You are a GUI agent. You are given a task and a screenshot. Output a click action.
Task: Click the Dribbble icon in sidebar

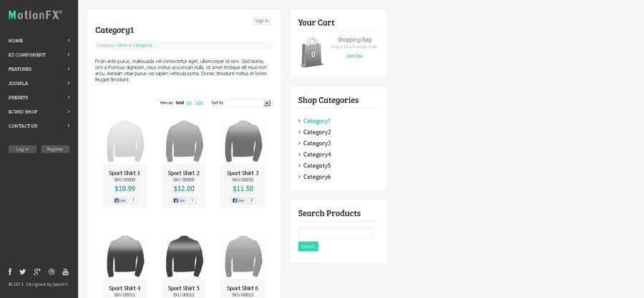tap(52, 272)
